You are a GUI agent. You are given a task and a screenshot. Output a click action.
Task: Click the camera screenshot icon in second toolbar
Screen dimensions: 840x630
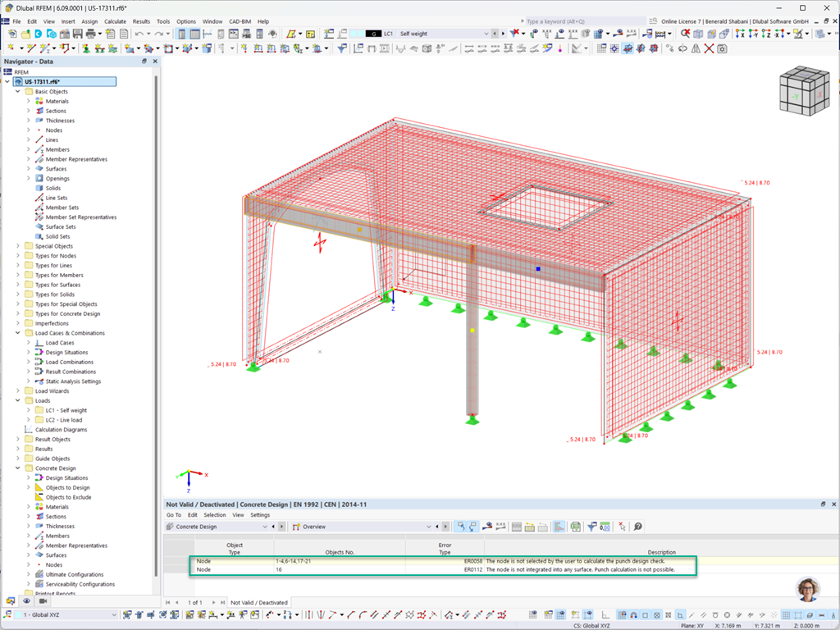[x=722, y=48]
